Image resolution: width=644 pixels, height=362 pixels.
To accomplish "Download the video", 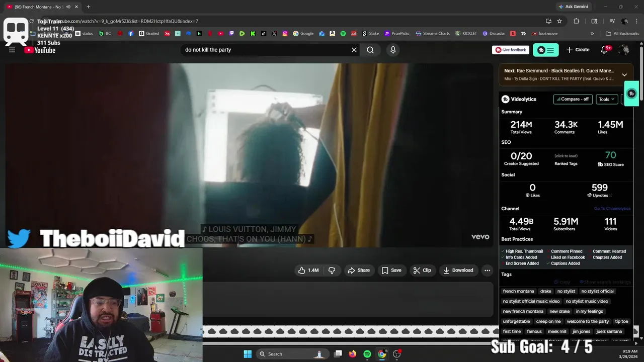I will 458,270.
